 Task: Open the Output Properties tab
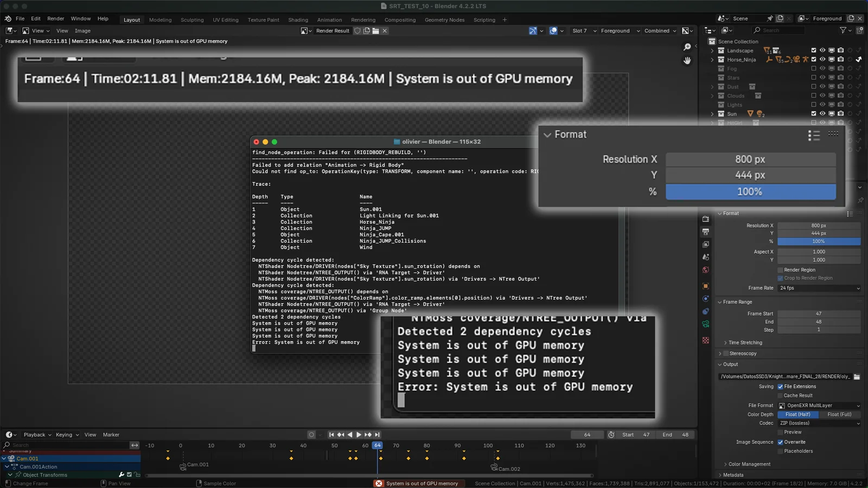click(706, 232)
